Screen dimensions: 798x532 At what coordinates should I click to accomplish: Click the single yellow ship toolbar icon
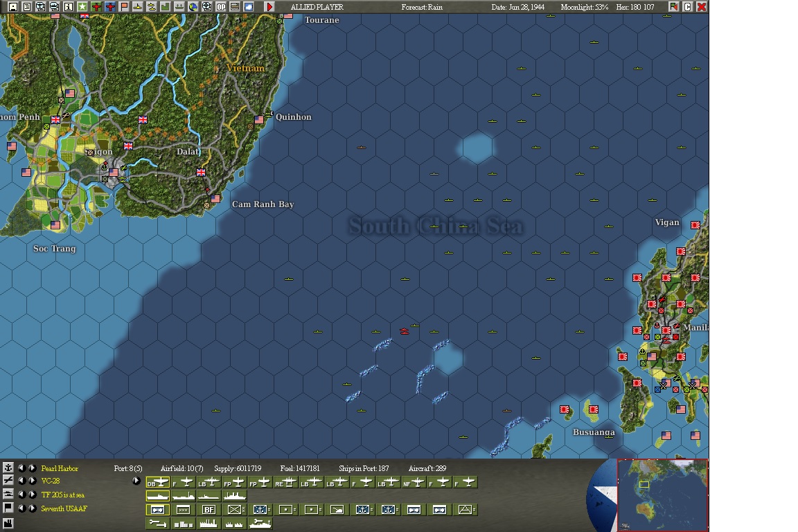[x=137, y=7]
